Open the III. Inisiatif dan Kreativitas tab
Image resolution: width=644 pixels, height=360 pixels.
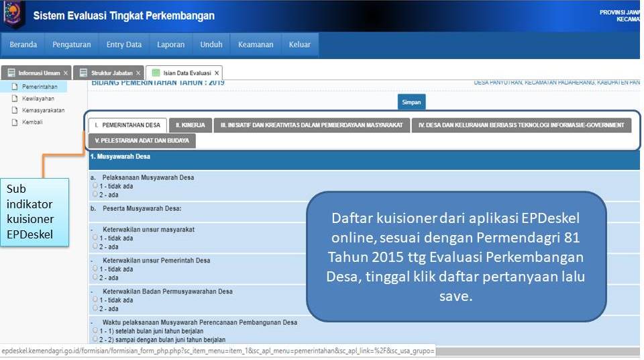coord(312,125)
